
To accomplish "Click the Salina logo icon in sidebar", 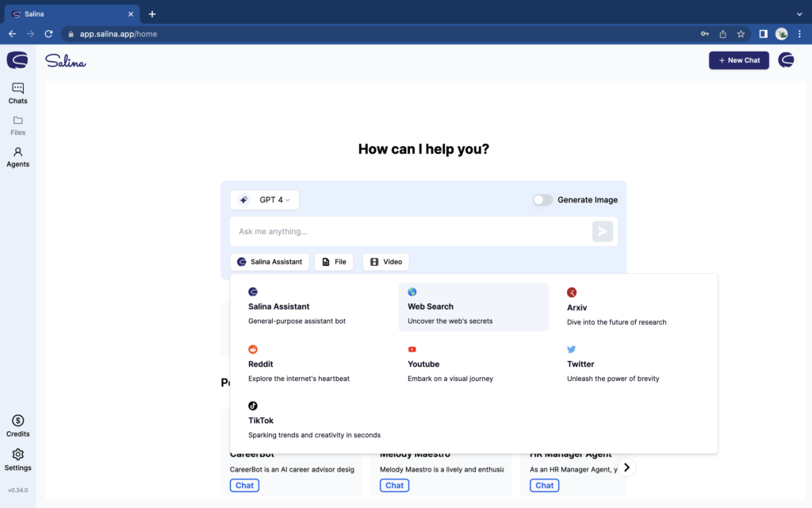I will [17, 60].
